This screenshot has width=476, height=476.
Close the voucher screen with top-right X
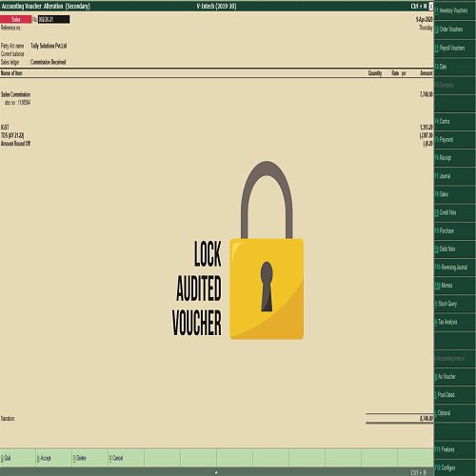tap(431, 6)
